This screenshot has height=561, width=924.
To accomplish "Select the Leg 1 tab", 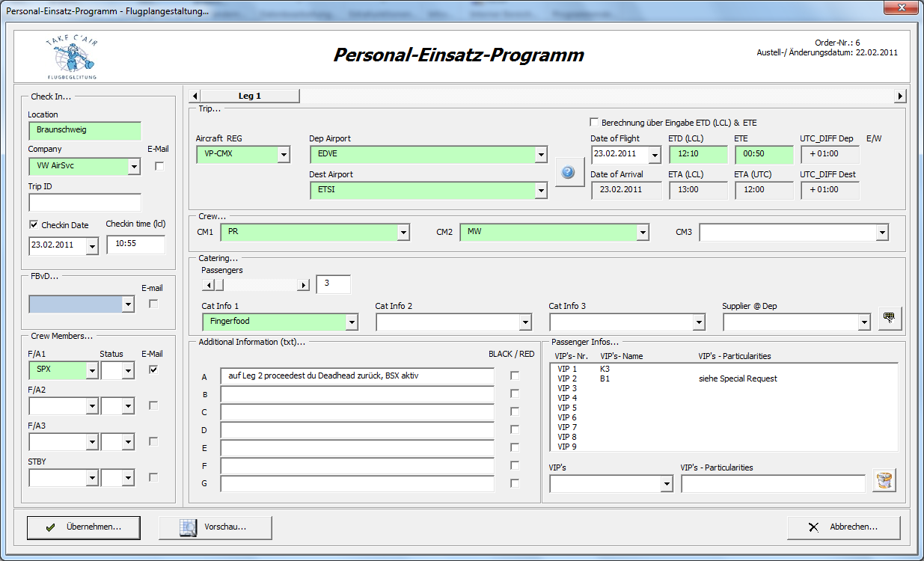I will point(250,96).
